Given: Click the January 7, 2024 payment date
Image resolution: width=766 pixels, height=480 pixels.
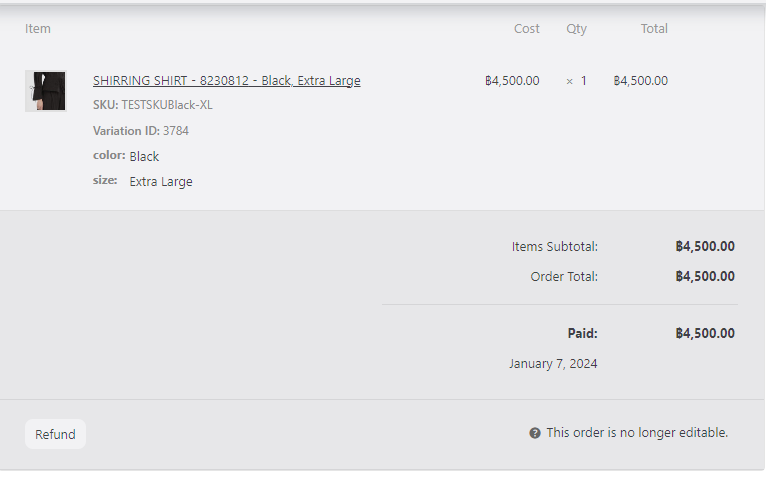Looking at the screenshot, I should point(553,364).
